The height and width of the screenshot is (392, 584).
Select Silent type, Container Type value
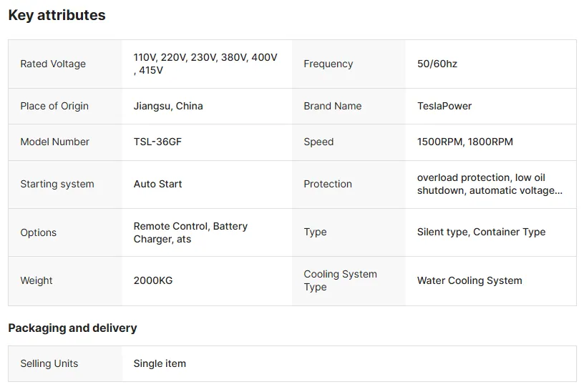[481, 232]
